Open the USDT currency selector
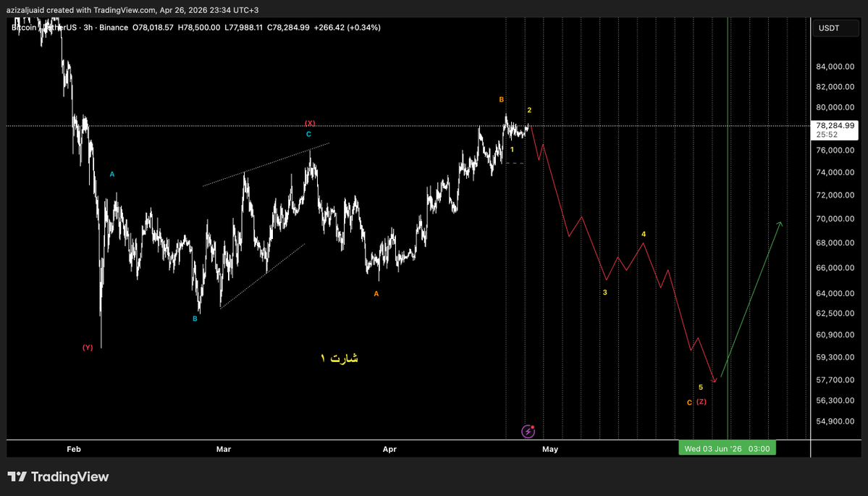The height and width of the screenshot is (496, 868). (x=836, y=28)
